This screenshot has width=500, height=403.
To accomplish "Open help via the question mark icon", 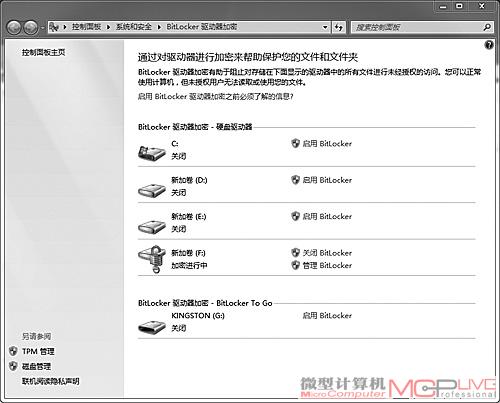I will click(x=489, y=45).
